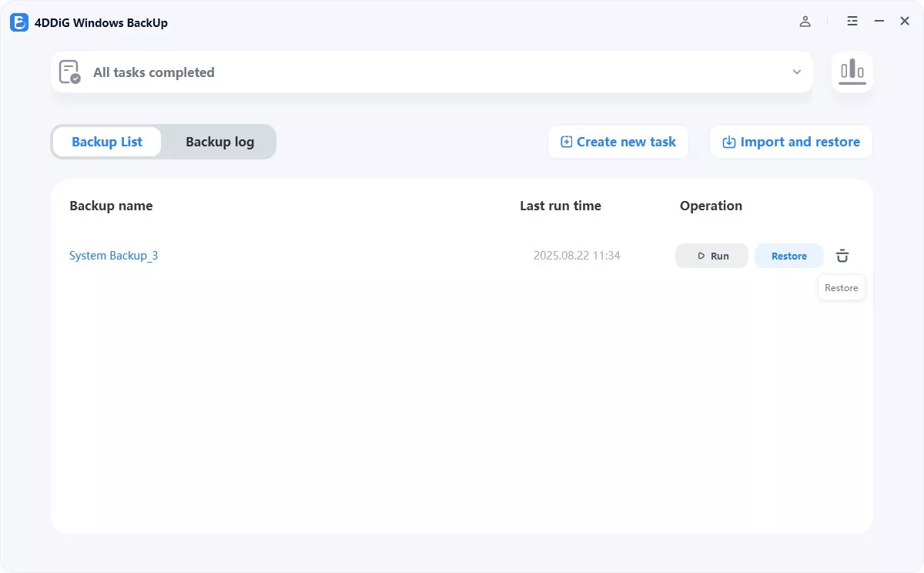Open the user account icon
Image resolution: width=924 pixels, height=573 pixels.
[805, 22]
